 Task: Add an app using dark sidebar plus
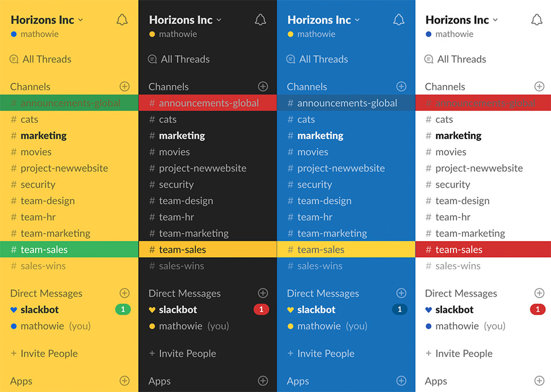pyautogui.click(x=263, y=381)
